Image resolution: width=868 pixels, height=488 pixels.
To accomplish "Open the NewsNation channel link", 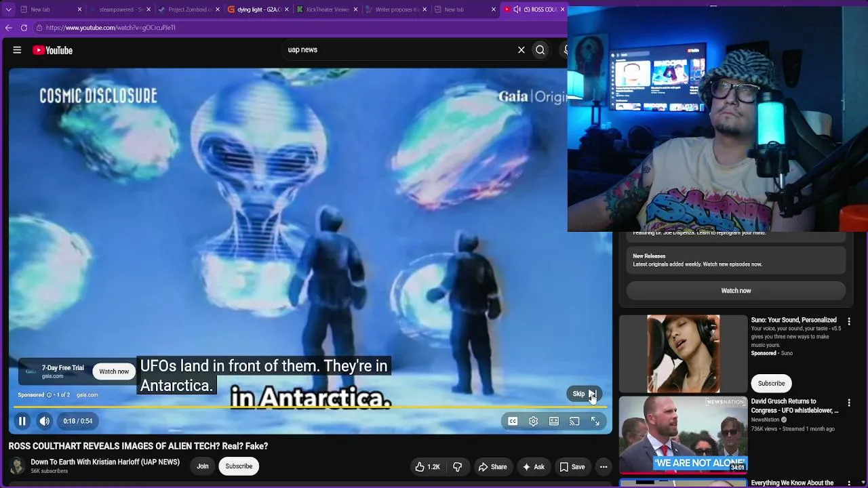I will tap(766, 420).
